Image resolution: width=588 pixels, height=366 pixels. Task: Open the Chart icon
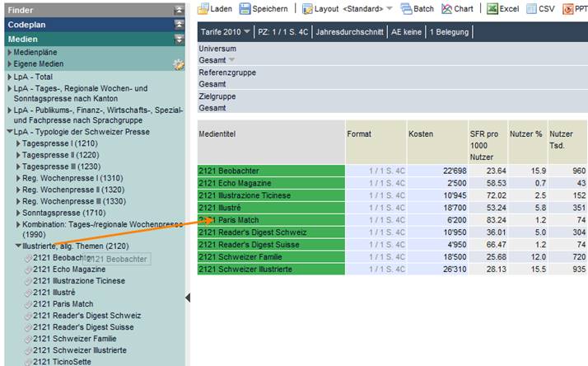(446, 8)
